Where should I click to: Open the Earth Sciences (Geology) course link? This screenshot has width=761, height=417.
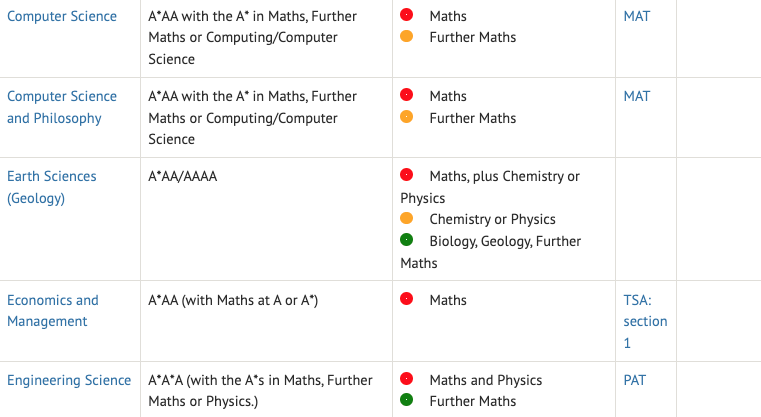tap(51, 187)
